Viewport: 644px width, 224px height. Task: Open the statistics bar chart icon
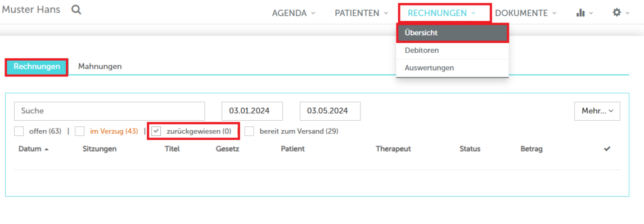pyautogui.click(x=580, y=13)
